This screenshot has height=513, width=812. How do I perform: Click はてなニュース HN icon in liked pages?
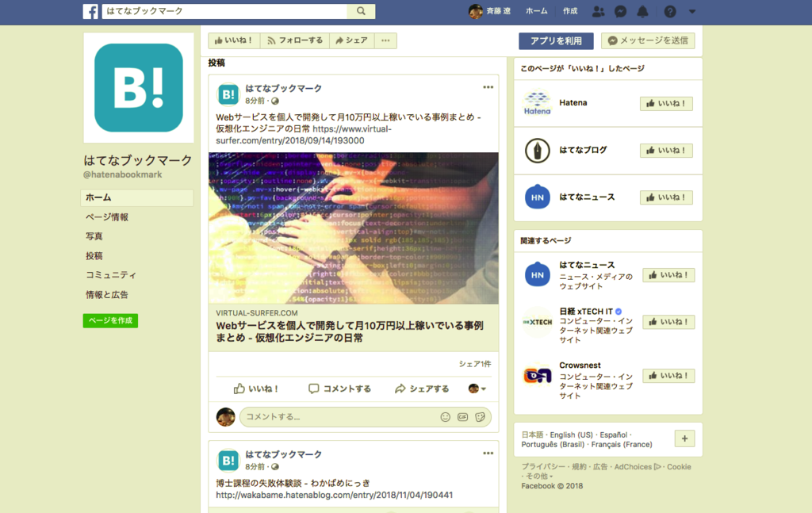click(x=537, y=197)
